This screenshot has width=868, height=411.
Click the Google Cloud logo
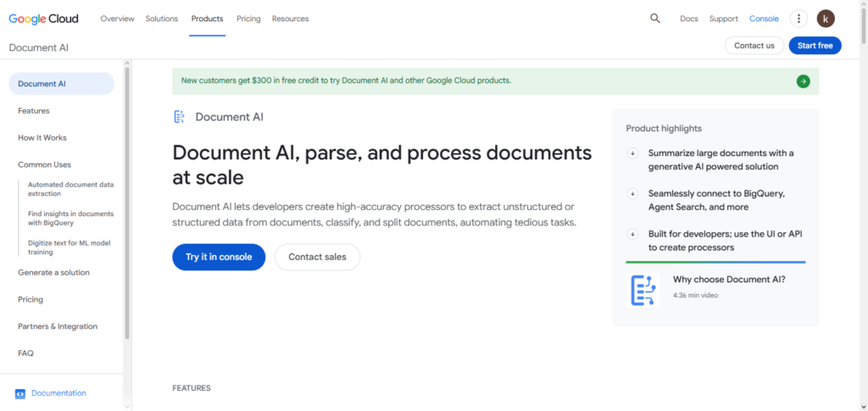43,19
